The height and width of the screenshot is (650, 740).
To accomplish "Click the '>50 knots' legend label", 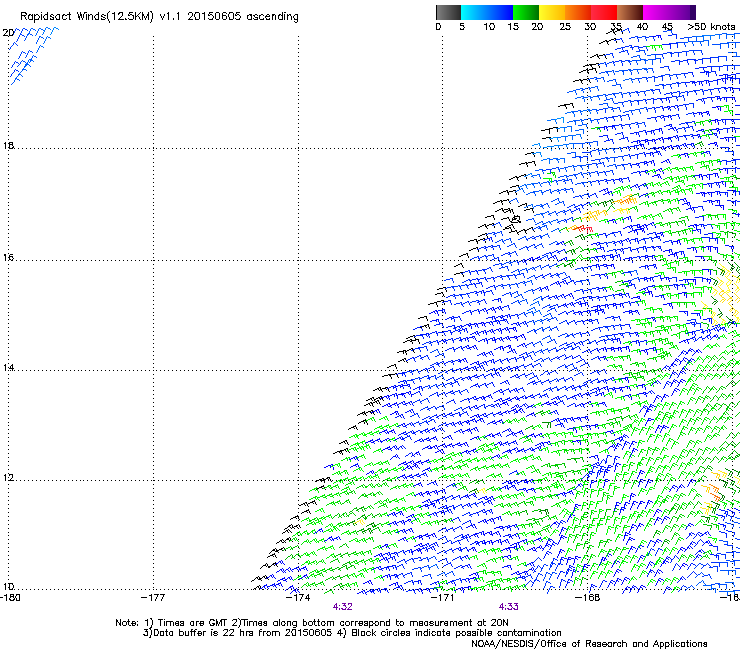I will (x=711, y=27).
